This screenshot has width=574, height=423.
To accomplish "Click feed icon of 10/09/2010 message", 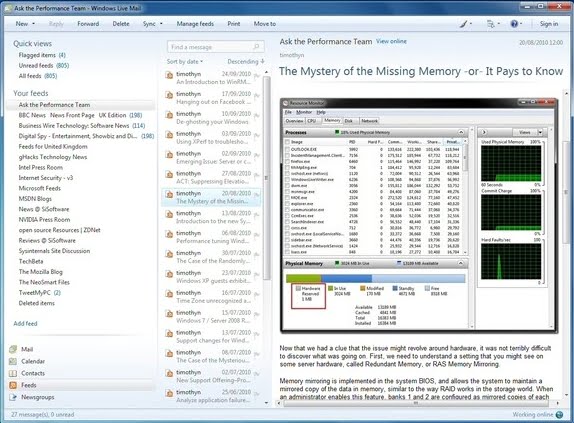I will (x=169, y=115).
